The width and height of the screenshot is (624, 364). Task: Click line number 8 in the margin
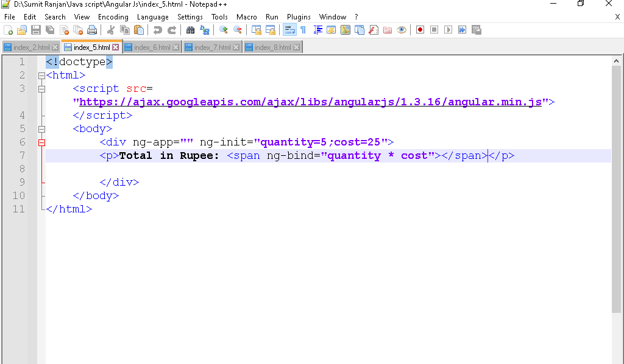[x=22, y=169]
